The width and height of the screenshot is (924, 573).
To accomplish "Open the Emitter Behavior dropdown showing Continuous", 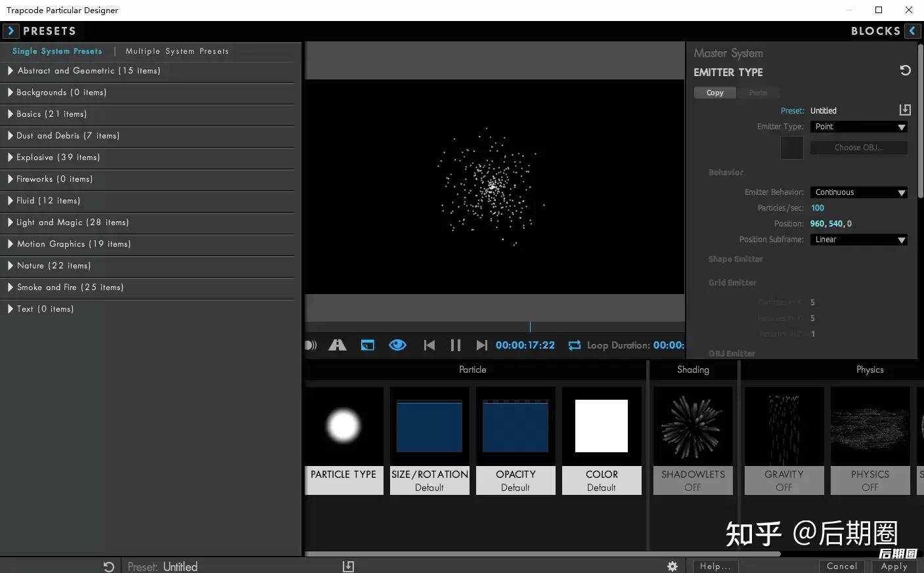I will 858,192.
